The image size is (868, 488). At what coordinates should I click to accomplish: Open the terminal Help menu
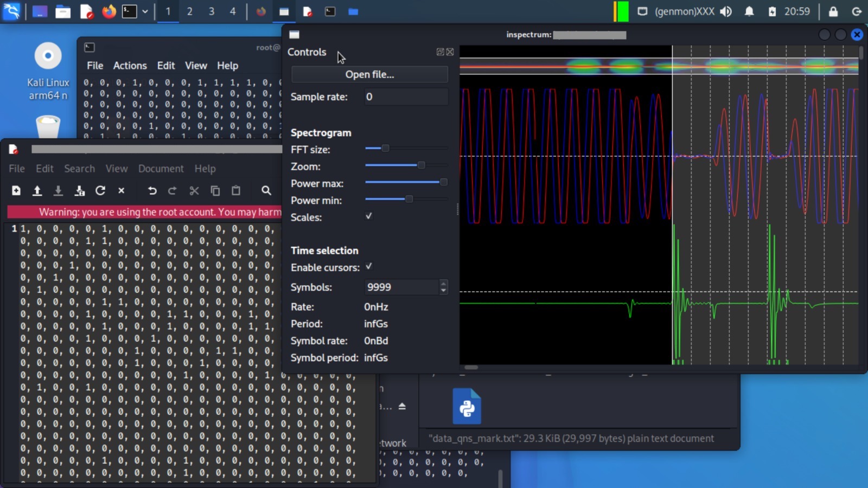coord(227,66)
